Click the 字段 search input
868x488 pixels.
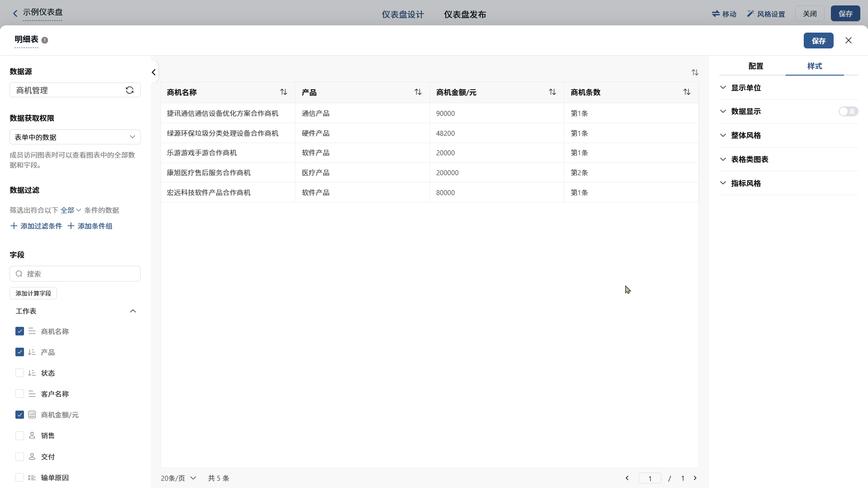click(75, 274)
